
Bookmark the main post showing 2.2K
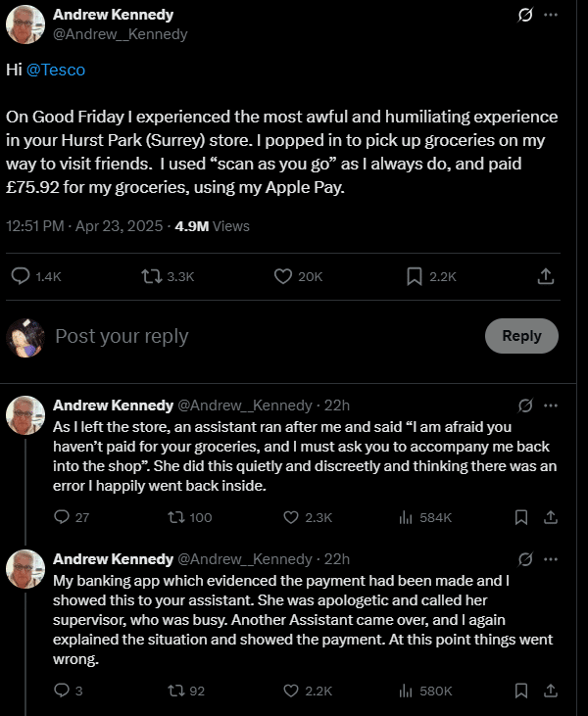pos(431,276)
